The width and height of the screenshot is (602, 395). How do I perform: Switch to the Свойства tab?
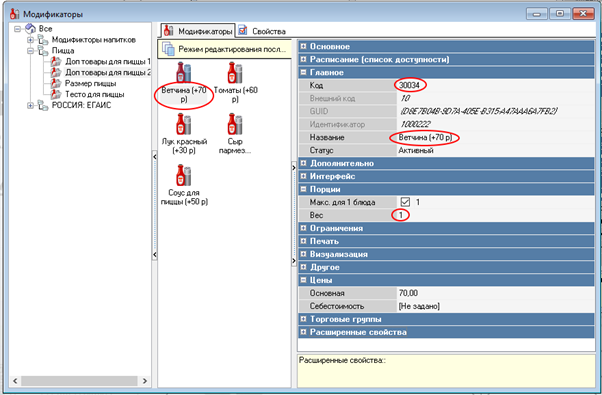pos(262,31)
